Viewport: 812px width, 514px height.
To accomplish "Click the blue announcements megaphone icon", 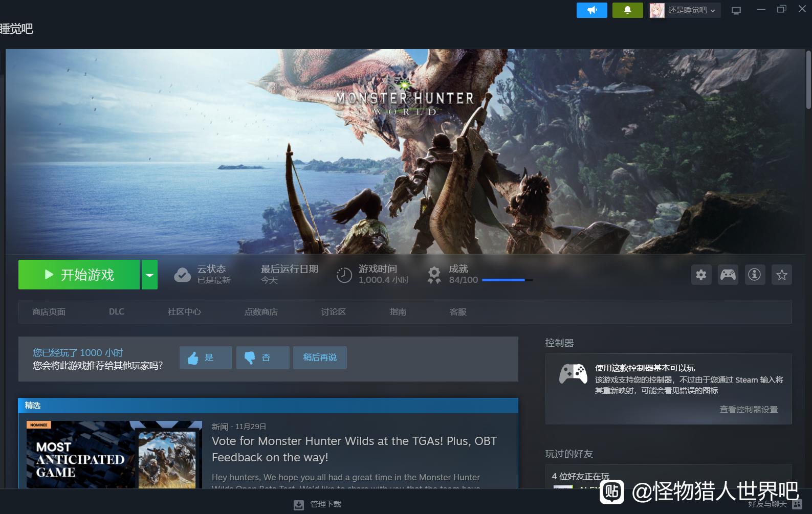I will point(591,10).
